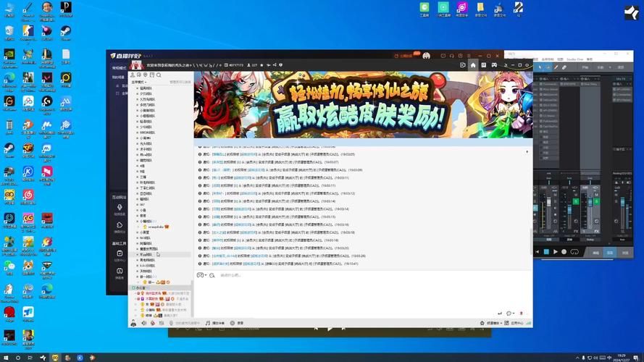Favorite the channel with the star icon
Image resolution: width=644 pixels, height=362 pixels.
pyautogui.click(x=262, y=65)
